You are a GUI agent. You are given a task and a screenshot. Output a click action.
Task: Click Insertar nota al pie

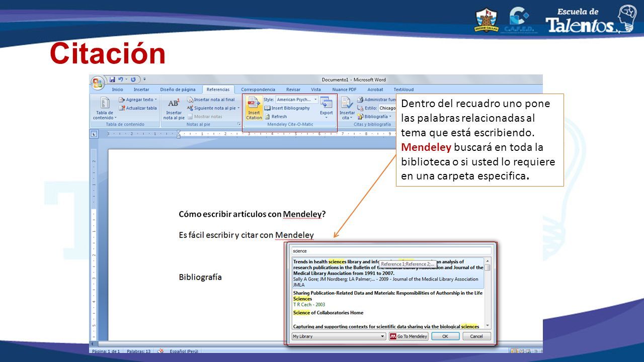pyautogui.click(x=174, y=108)
